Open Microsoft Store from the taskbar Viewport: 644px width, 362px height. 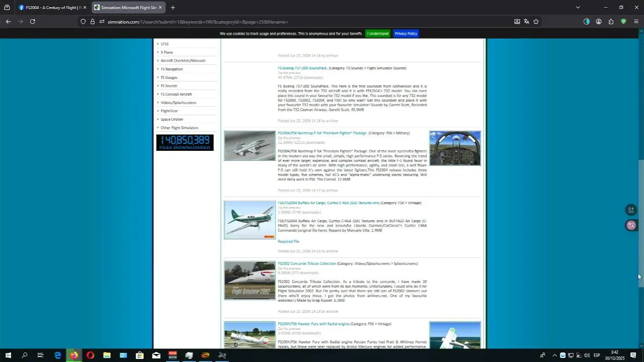click(140, 355)
